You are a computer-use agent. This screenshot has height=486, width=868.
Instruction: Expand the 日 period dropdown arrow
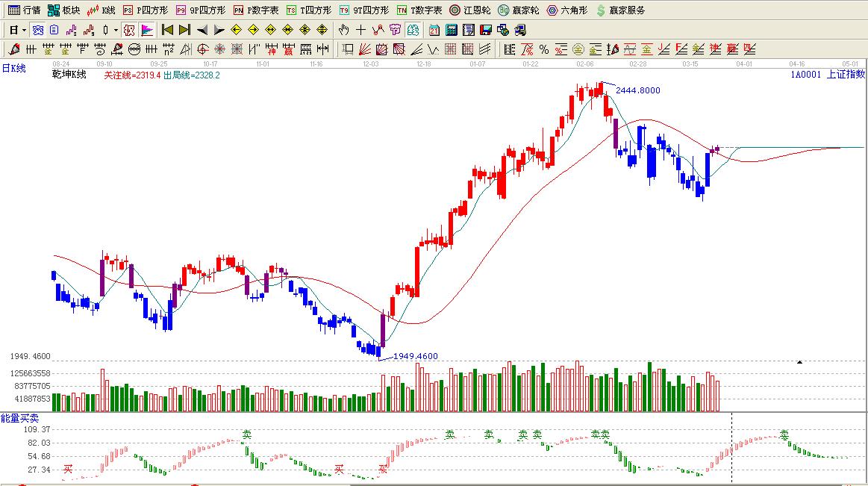click(24, 30)
